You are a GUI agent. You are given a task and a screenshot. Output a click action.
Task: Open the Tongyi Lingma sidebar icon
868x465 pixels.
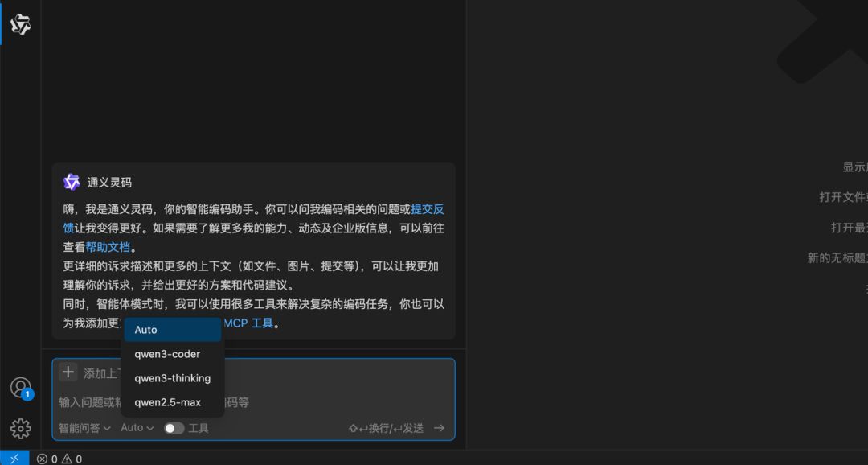pos(20,24)
